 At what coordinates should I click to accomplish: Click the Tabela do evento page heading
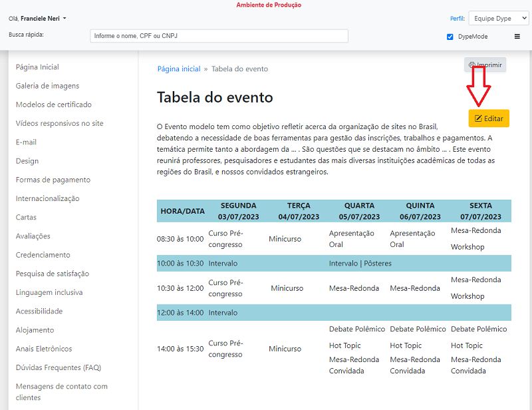215,97
